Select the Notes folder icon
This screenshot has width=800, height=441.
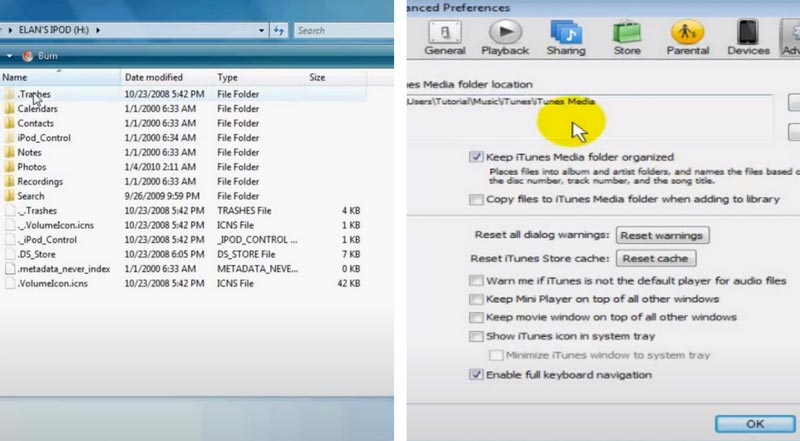[9, 152]
